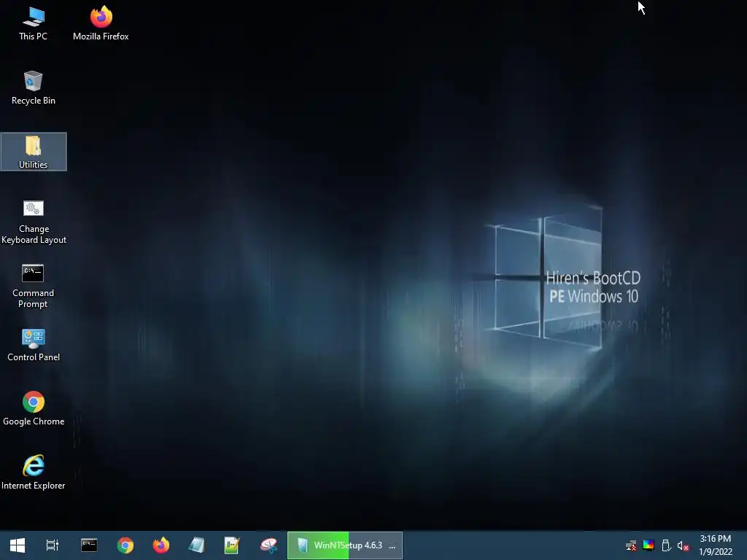Select the Command Prompt desktop shortcut
Image resolution: width=747 pixels, height=560 pixels.
[x=33, y=286]
